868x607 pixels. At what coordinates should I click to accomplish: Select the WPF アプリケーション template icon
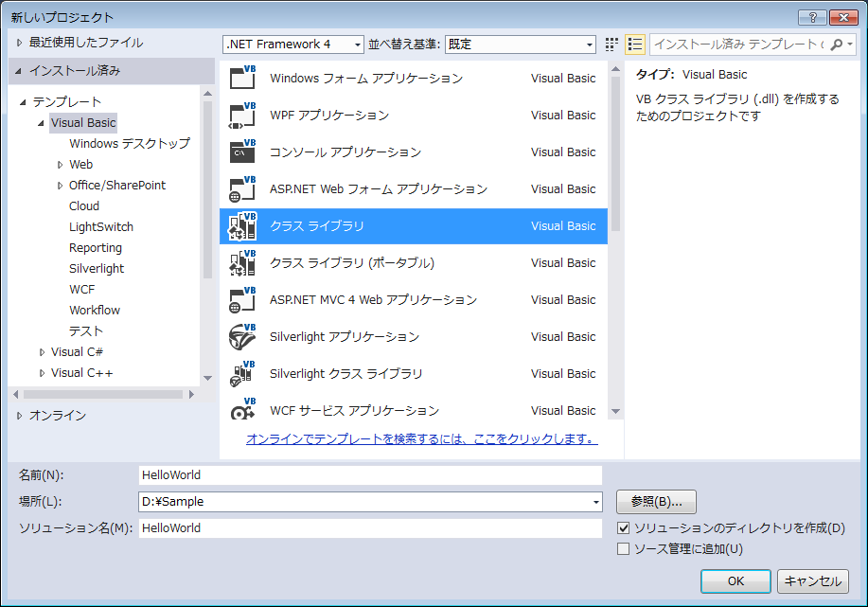click(x=242, y=116)
